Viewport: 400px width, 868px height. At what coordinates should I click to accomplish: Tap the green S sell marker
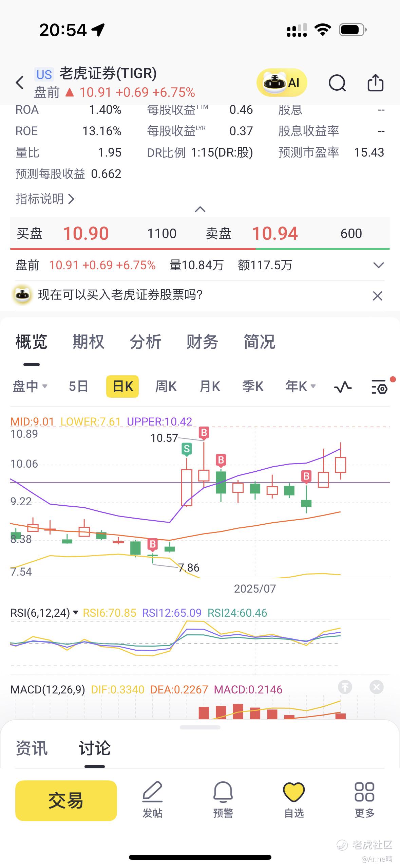click(186, 449)
